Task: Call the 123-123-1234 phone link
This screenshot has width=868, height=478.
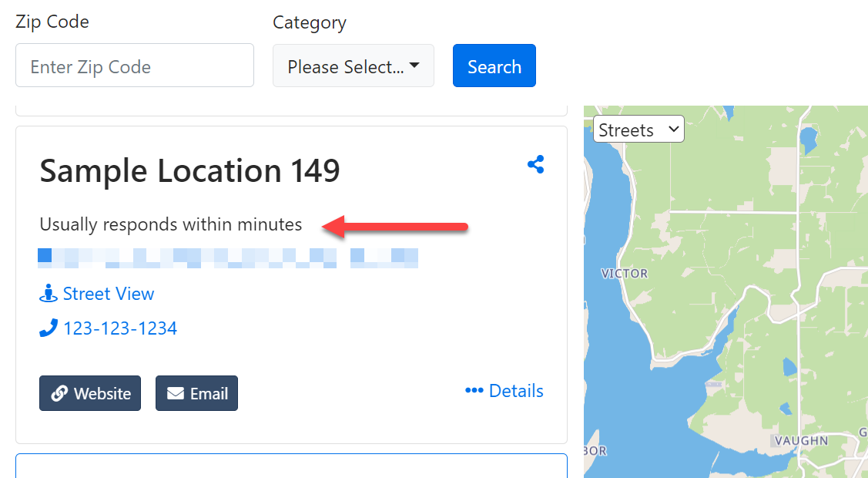Action: pos(120,328)
